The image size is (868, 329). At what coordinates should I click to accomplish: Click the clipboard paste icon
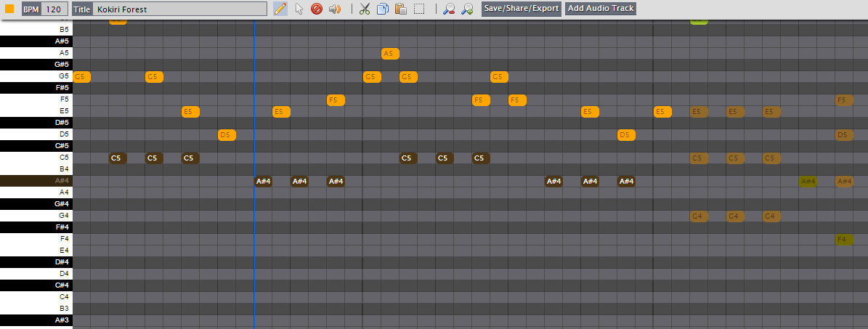click(x=401, y=9)
